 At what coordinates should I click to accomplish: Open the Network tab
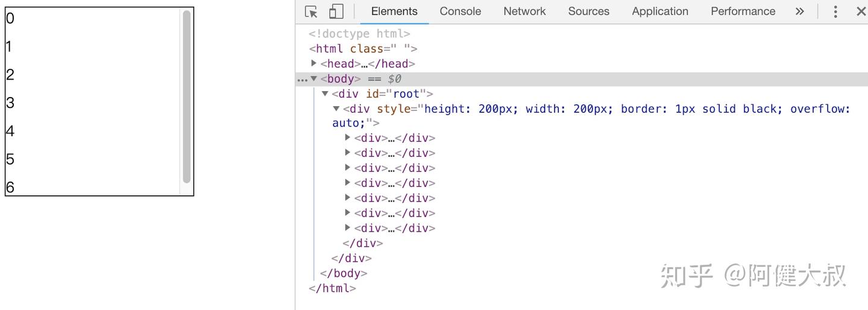524,11
